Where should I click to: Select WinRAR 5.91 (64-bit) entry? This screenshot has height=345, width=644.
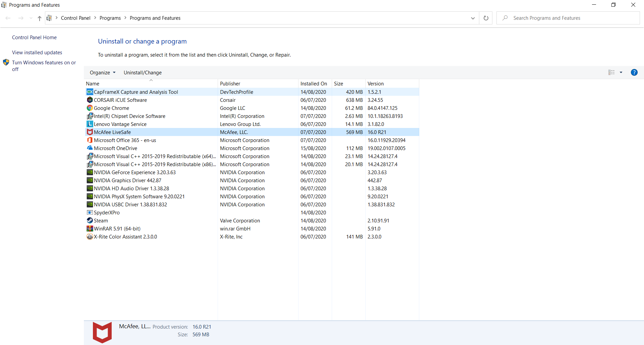(x=117, y=229)
